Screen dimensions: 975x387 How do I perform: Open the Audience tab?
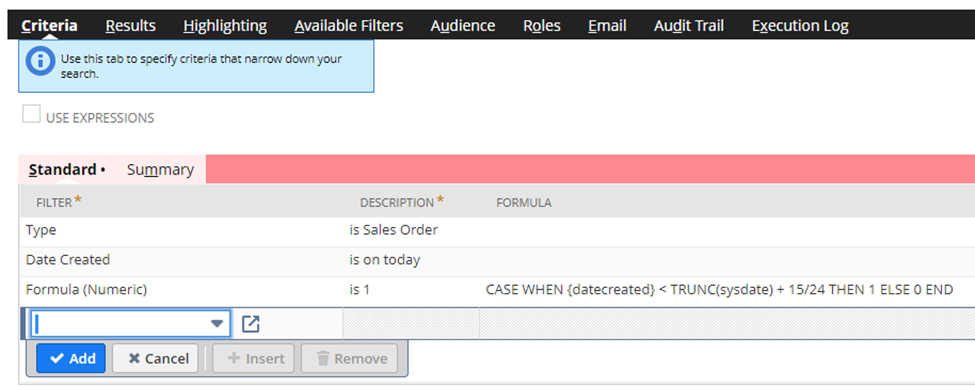pos(463,26)
